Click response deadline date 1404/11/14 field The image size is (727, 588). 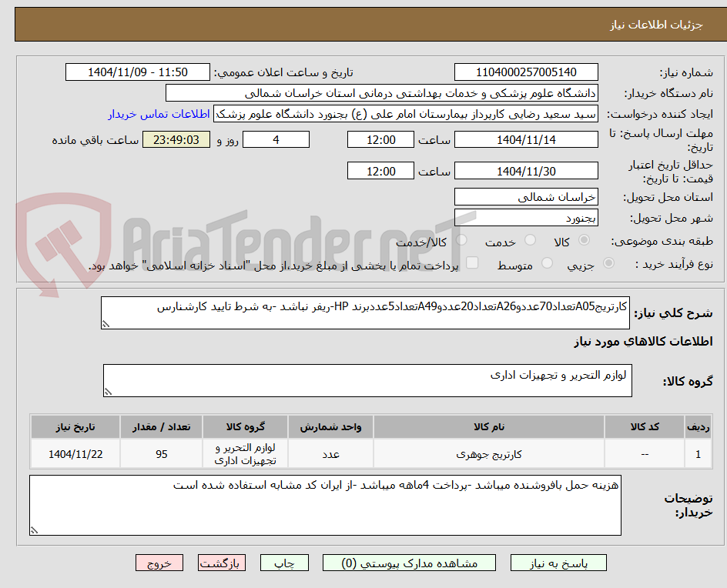[526, 139]
